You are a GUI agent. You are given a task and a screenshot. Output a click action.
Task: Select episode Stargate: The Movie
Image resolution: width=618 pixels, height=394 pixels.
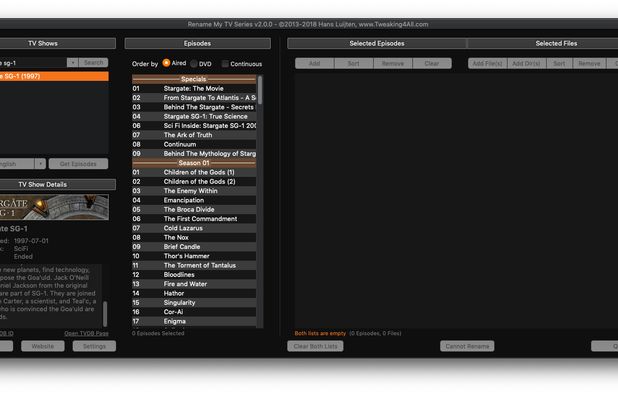coord(194,88)
